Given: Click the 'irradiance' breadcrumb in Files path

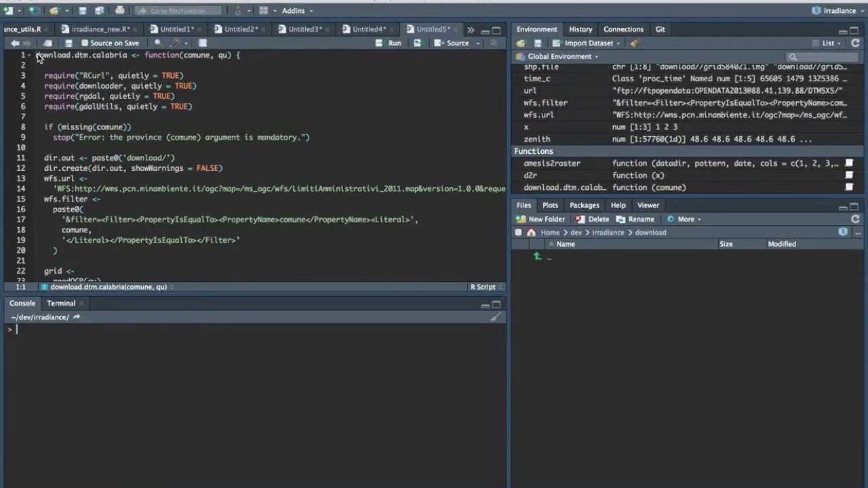Looking at the screenshot, I should tap(608, 232).
